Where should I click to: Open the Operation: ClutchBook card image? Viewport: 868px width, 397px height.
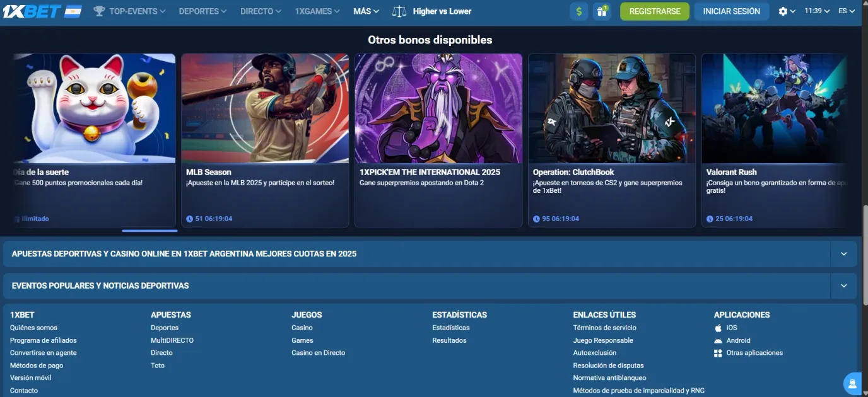[612, 108]
